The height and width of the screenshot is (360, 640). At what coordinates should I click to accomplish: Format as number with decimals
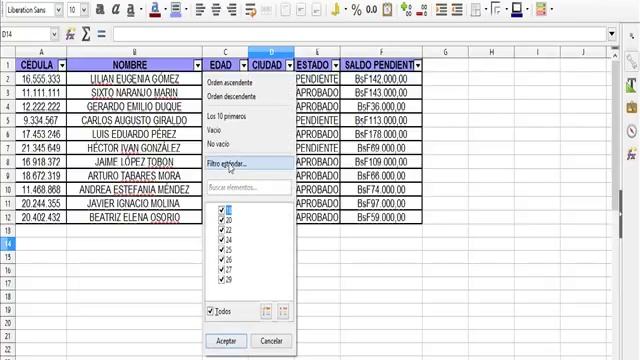click(371, 10)
